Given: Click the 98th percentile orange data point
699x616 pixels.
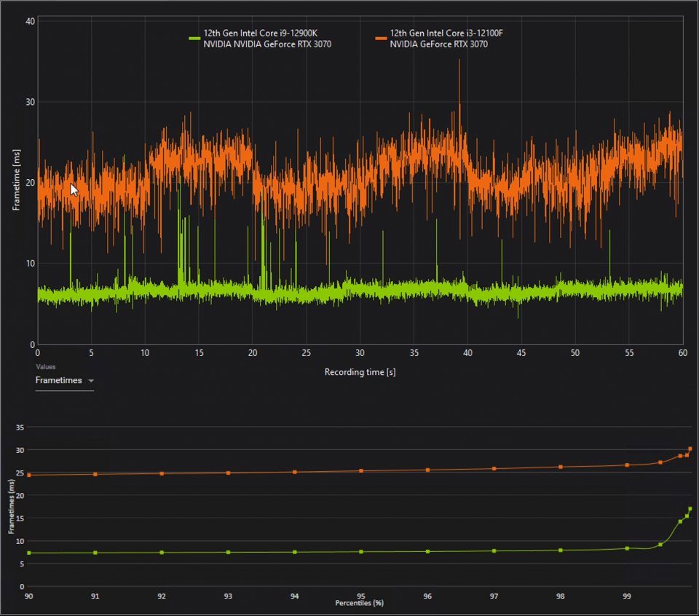Looking at the screenshot, I should tap(561, 467).
